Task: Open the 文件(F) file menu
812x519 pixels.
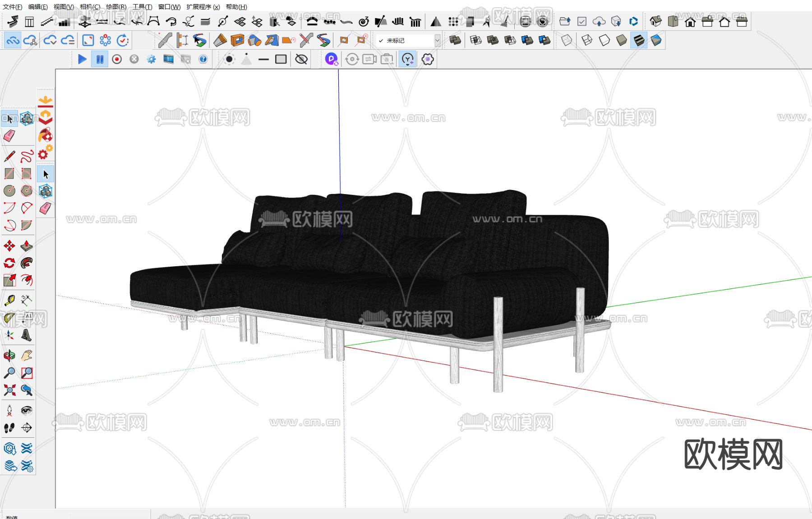Action: coord(13,7)
